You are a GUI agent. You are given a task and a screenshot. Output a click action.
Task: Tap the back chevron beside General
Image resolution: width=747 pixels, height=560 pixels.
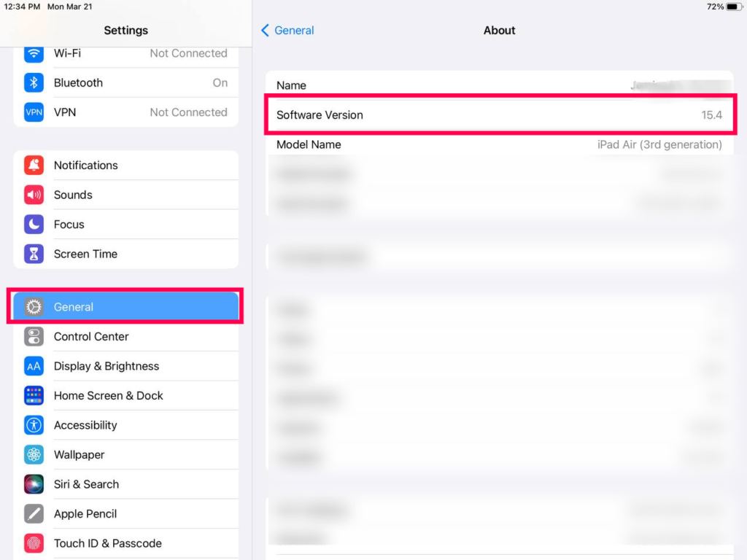(x=266, y=31)
